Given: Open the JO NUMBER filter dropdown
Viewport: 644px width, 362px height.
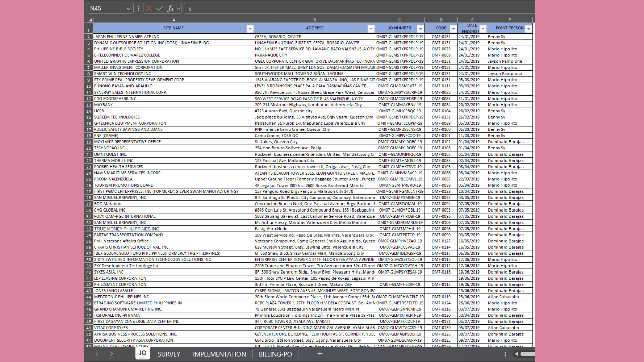Looking at the screenshot, I should (420, 29).
